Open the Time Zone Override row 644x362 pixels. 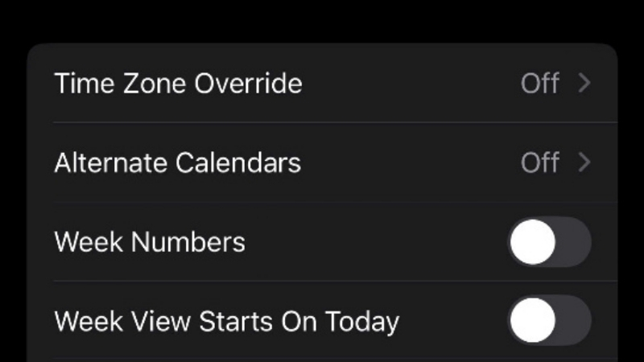[323, 83]
